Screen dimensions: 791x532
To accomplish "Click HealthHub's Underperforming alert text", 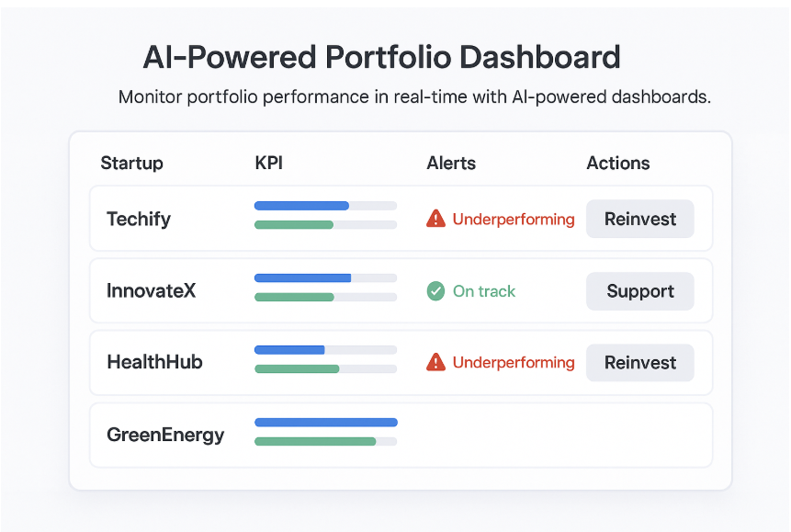I will pos(514,362).
